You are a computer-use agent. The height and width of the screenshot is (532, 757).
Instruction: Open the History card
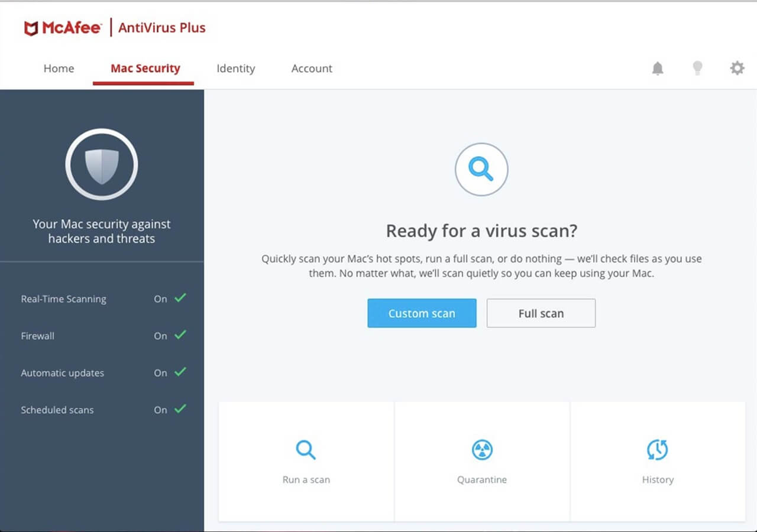658,462
